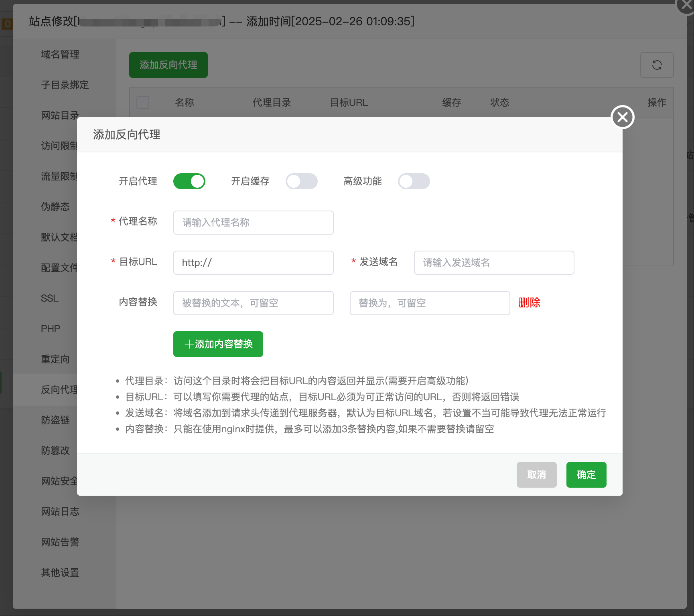Click the 添加内容替换 button
The height and width of the screenshot is (616, 694).
click(x=218, y=344)
